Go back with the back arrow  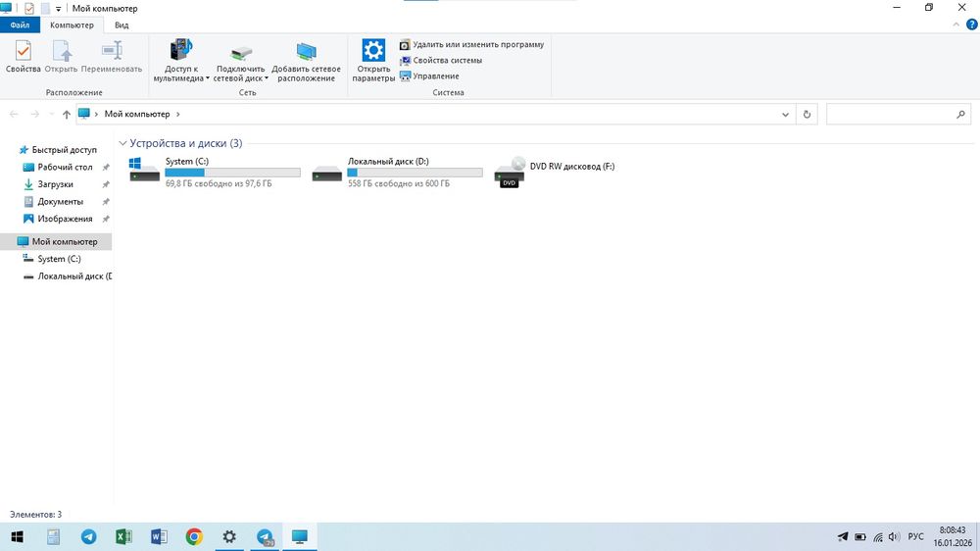tap(14, 114)
